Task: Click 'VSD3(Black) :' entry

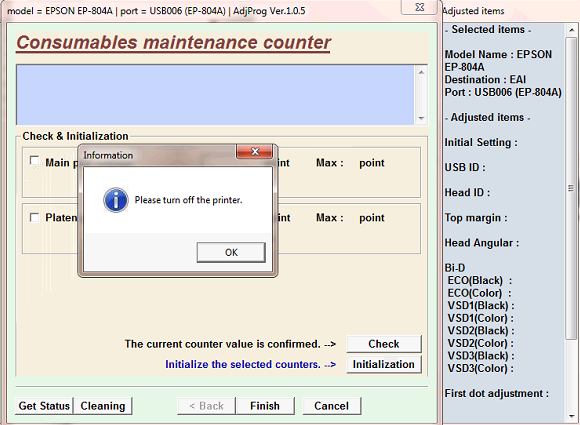Action: (x=481, y=356)
